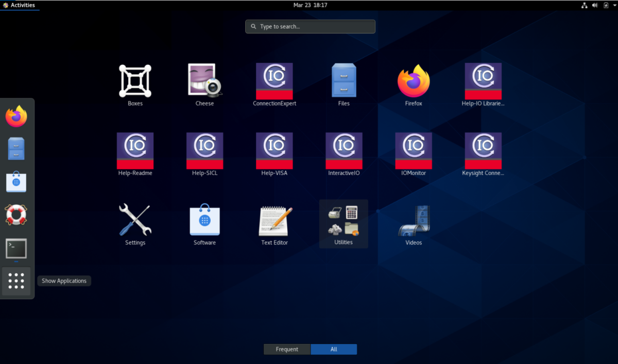Open the clock and calendar menu
The height and width of the screenshot is (364, 618).
pos(310,5)
